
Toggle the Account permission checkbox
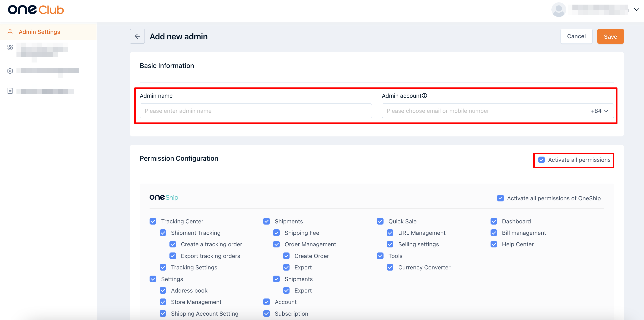coord(266,302)
